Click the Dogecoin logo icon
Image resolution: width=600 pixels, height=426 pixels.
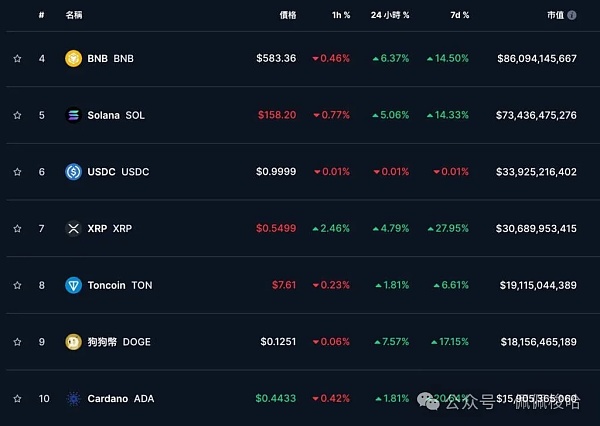(x=72, y=342)
